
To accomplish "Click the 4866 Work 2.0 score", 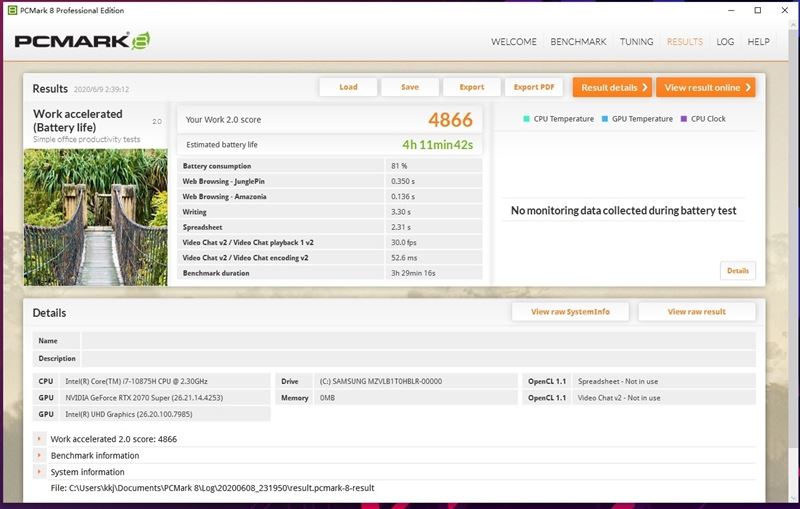I will [450, 120].
